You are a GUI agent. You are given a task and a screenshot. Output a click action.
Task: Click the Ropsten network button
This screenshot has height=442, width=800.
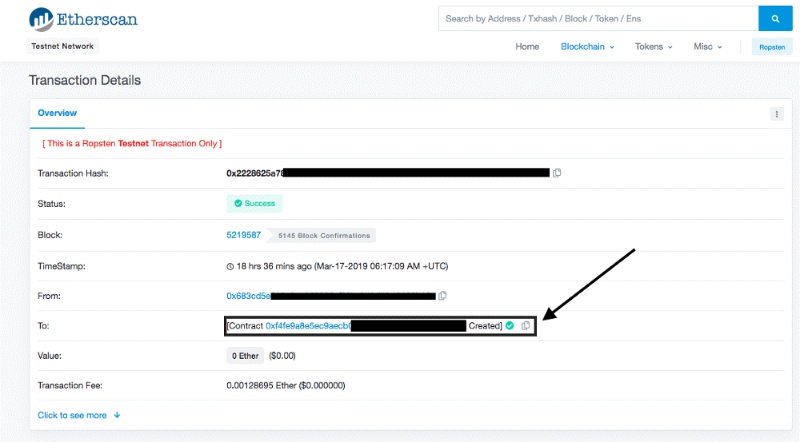770,47
